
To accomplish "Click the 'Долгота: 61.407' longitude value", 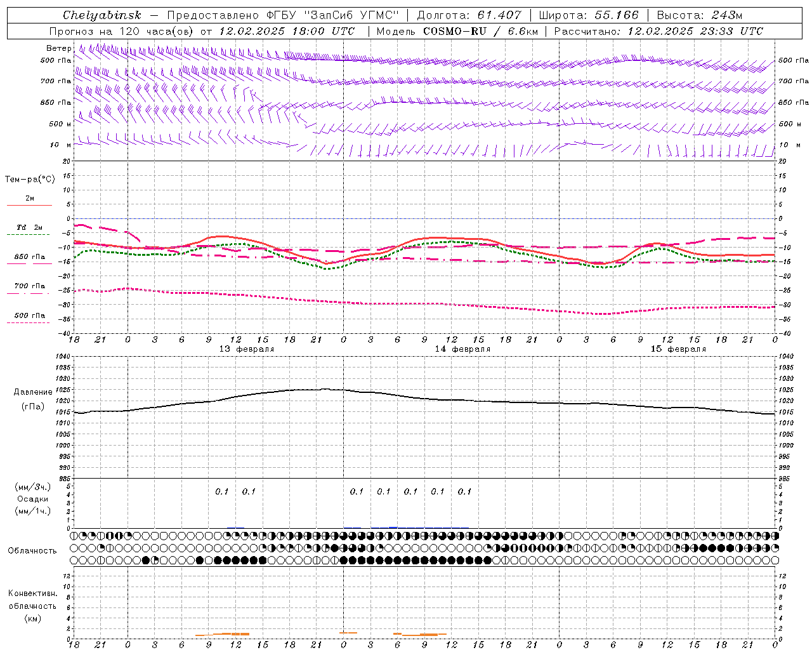I will pos(469,15).
